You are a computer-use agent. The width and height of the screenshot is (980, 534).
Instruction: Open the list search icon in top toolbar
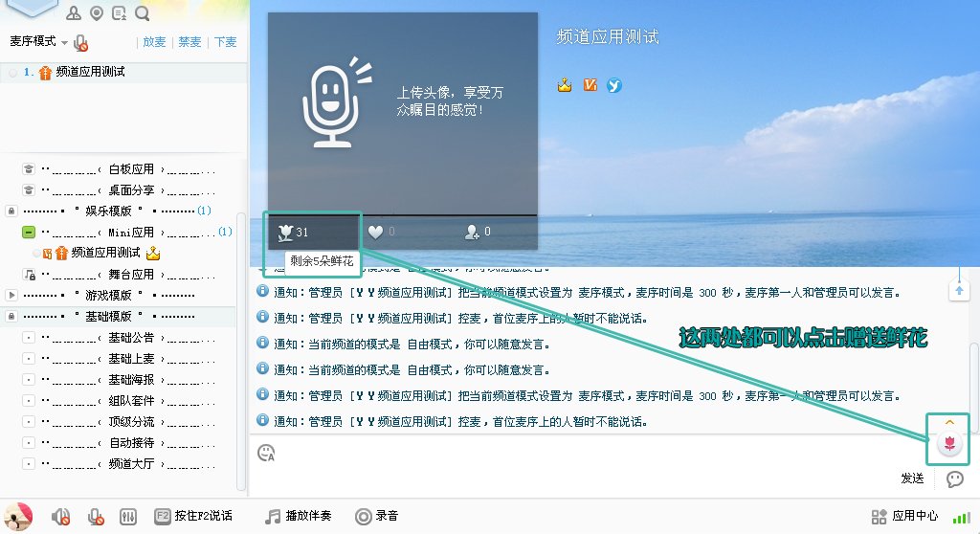tap(119, 12)
